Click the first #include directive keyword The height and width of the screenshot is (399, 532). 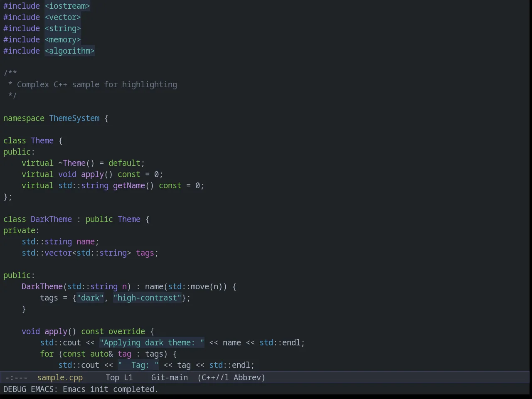pos(22,6)
